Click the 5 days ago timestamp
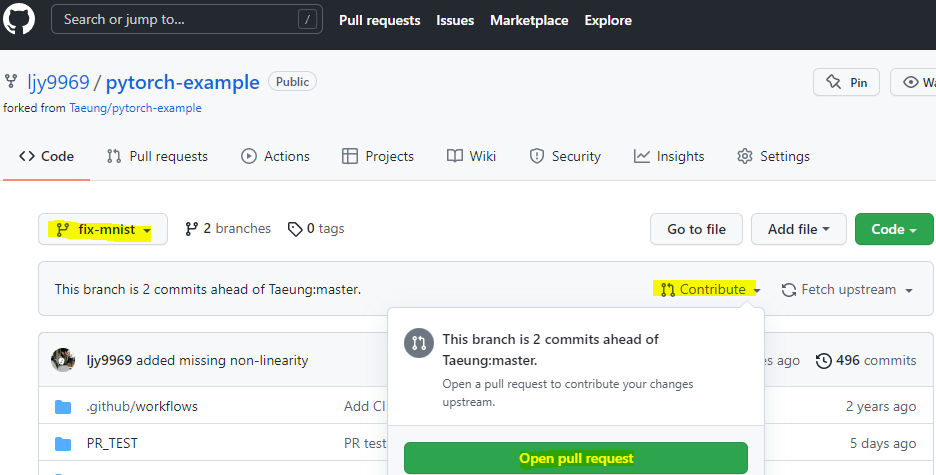Image resolution: width=936 pixels, height=475 pixels. pyautogui.click(x=883, y=443)
